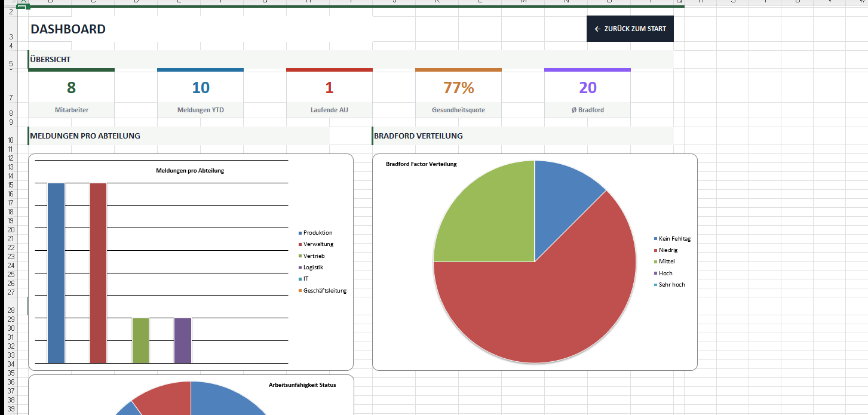Select the green Mittel pie slice
The image size is (868, 415).
coord(490,221)
